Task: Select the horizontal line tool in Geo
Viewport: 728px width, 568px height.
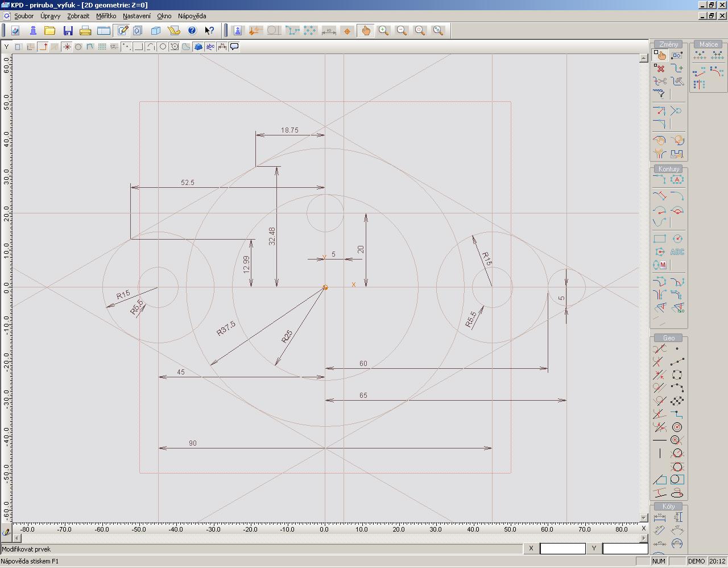Action: [659, 440]
